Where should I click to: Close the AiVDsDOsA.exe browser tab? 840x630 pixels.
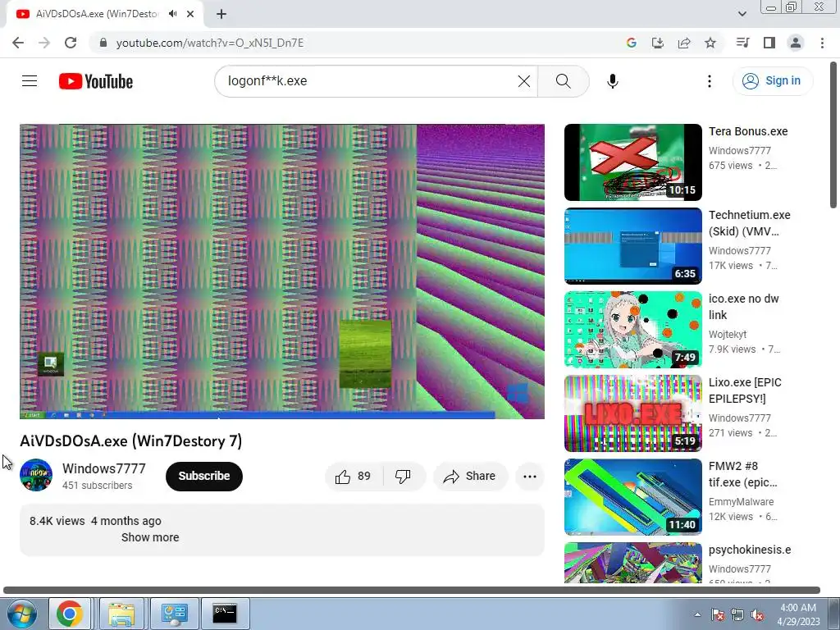point(190,14)
